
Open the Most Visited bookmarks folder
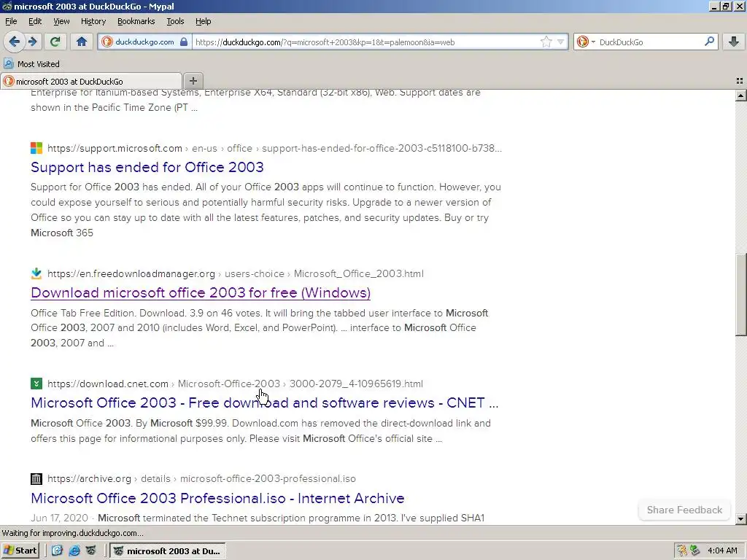tap(32, 64)
